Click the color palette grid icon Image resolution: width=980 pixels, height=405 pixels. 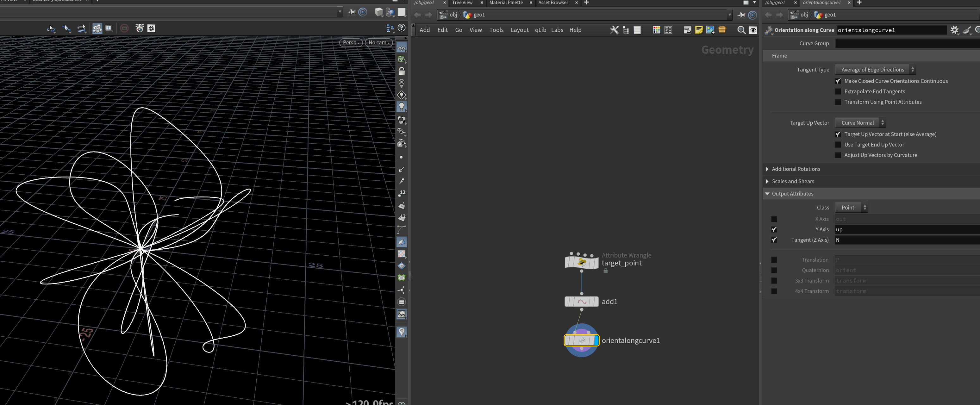[656, 30]
